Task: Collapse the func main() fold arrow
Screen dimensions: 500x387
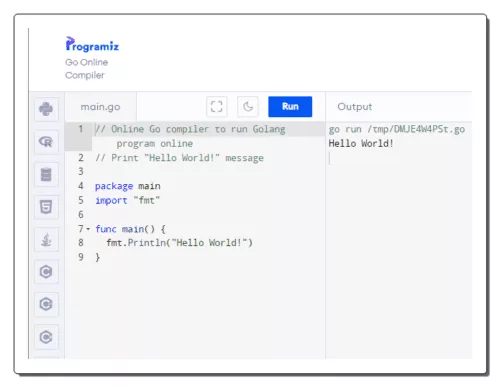Action: coord(88,229)
